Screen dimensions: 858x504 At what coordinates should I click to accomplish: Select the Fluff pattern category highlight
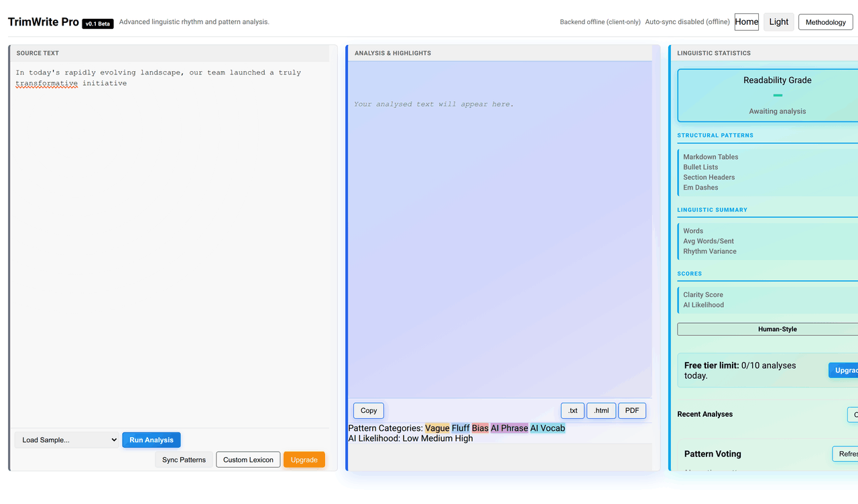(x=460, y=428)
